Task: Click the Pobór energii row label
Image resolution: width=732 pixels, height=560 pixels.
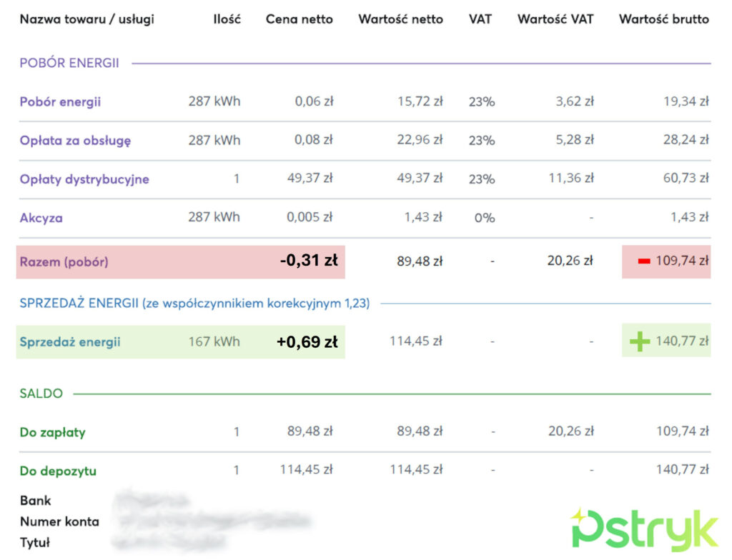Action: point(60,101)
